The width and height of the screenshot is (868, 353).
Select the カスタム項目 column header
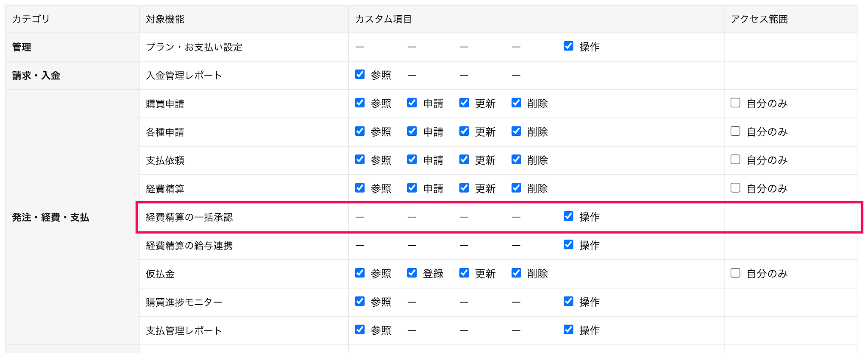pos(537,19)
